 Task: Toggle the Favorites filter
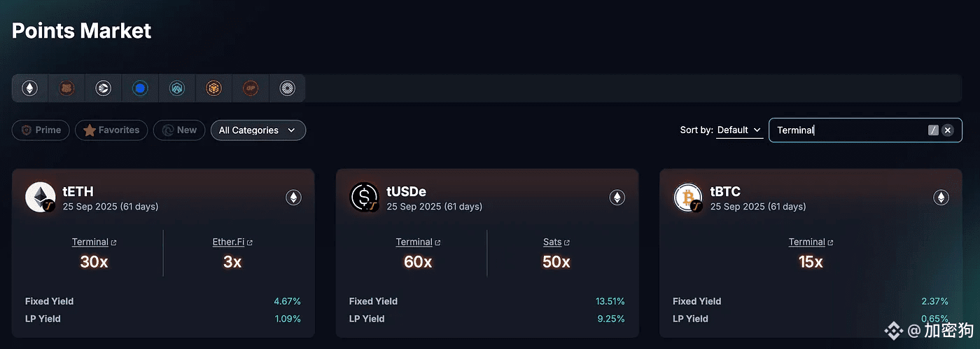click(x=111, y=130)
